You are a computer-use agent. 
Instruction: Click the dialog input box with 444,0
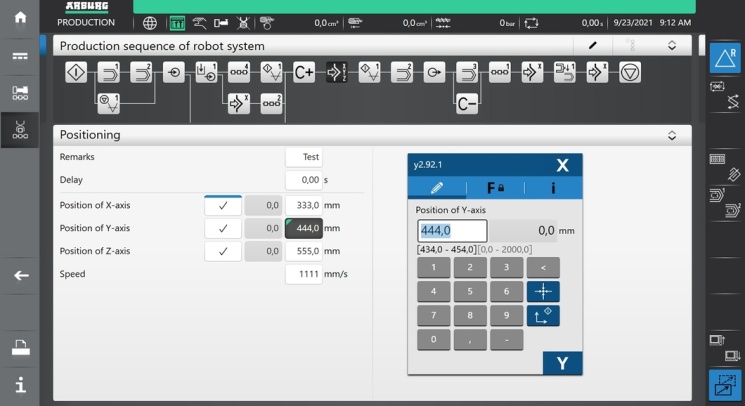(452, 231)
